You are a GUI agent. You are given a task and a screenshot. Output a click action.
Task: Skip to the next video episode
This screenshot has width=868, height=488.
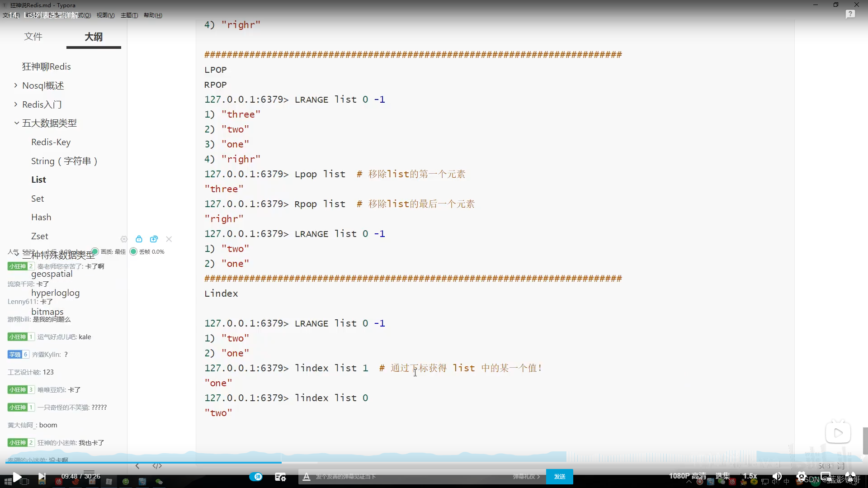click(42, 477)
